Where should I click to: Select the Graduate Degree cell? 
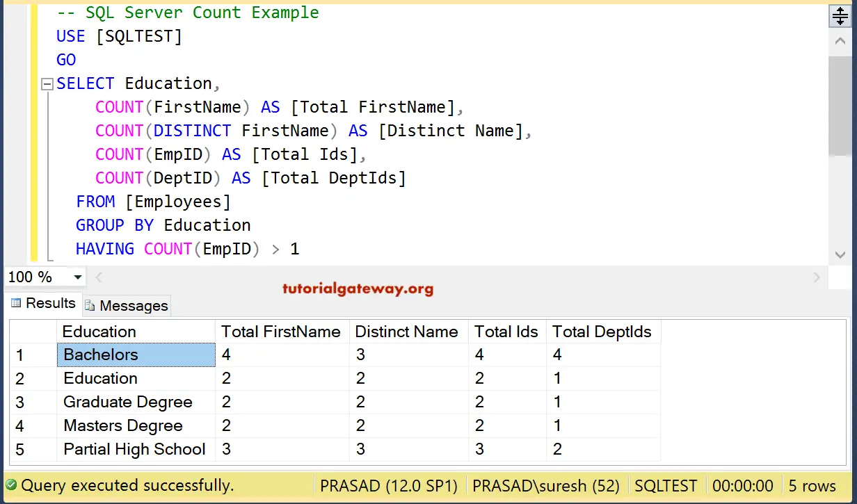pyautogui.click(x=136, y=402)
